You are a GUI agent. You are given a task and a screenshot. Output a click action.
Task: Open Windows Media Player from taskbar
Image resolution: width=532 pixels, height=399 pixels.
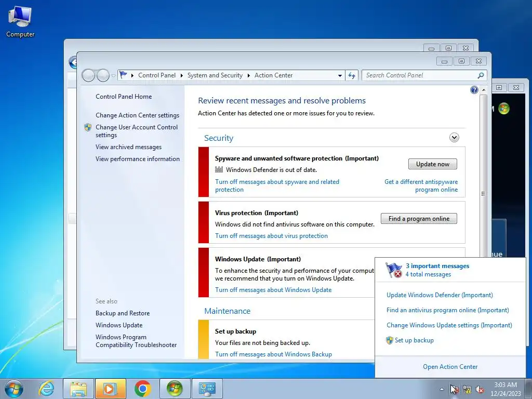[x=111, y=389]
